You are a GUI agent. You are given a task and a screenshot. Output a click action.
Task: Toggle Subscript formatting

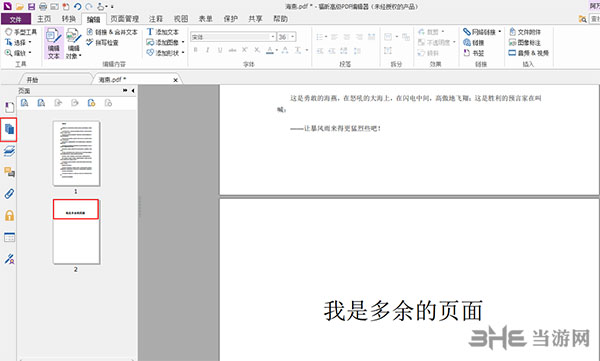point(257,50)
